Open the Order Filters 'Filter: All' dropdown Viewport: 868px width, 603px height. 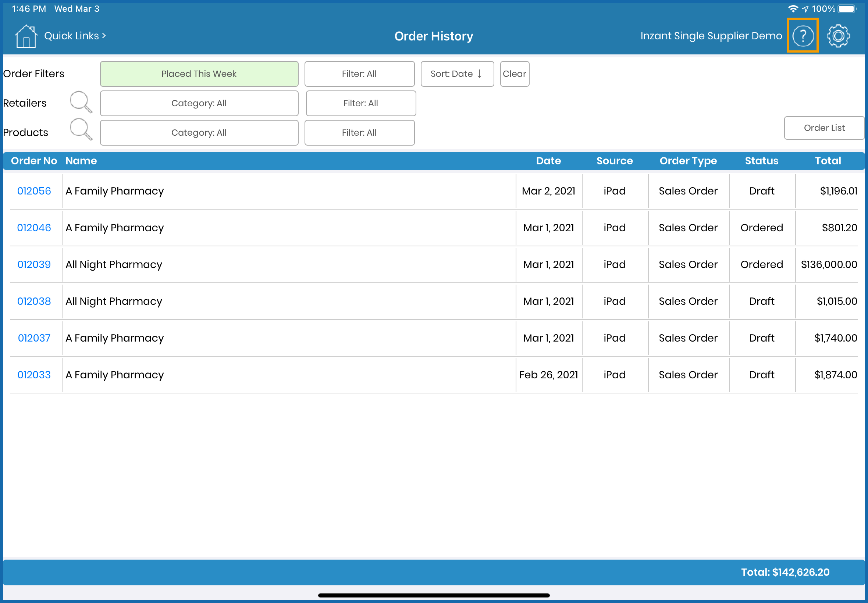[x=359, y=74]
